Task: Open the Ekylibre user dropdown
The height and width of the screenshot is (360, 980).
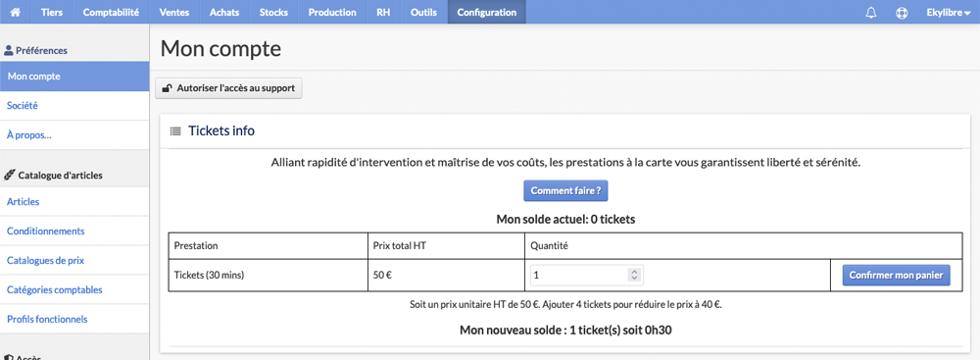Action: [948, 12]
